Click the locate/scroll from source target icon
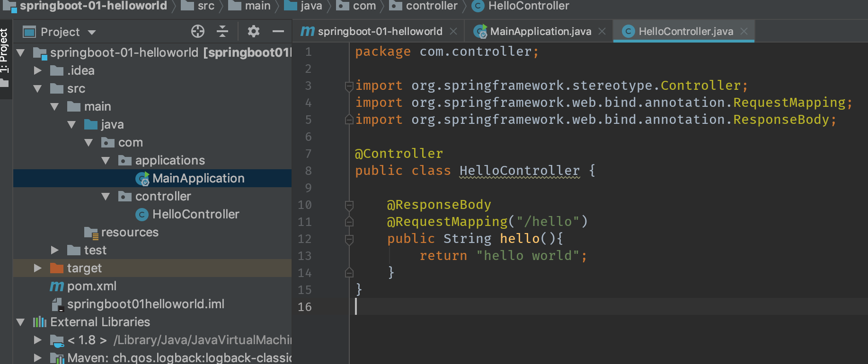868x364 pixels. pos(198,32)
